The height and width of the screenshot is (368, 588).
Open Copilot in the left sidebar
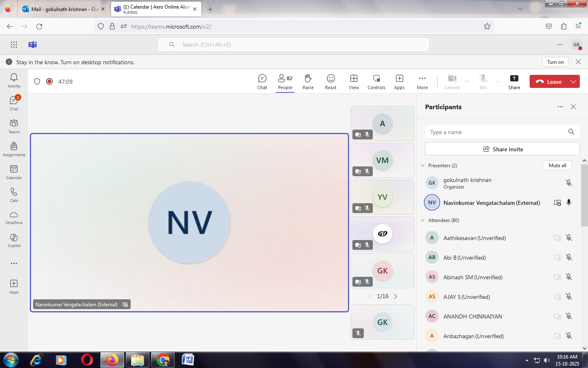(x=14, y=240)
